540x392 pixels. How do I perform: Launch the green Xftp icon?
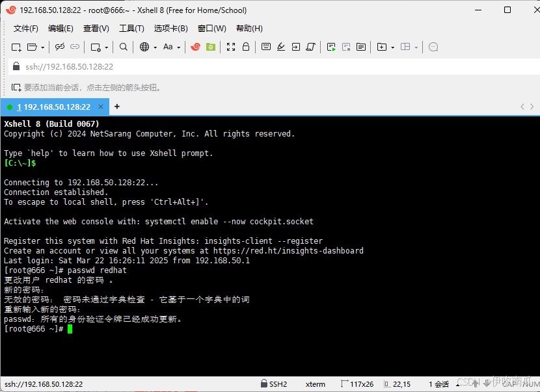(x=211, y=47)
